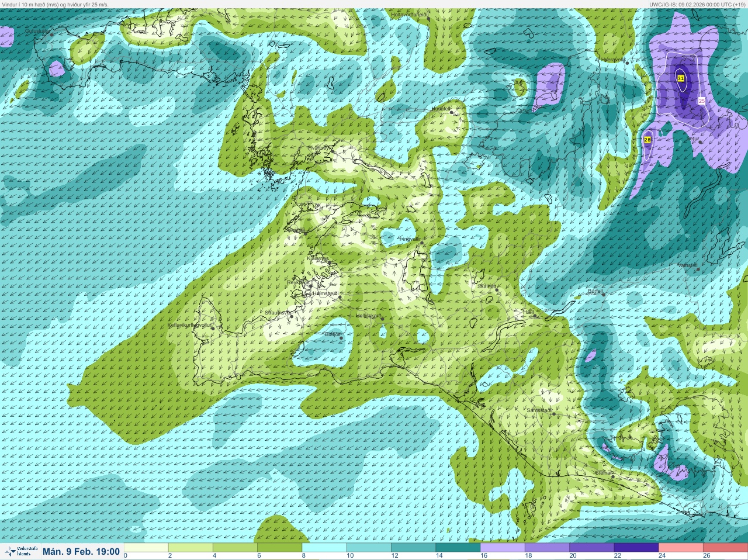Click the Mán. 9 Feb. 19:00 timestamp

pos(81,551)
